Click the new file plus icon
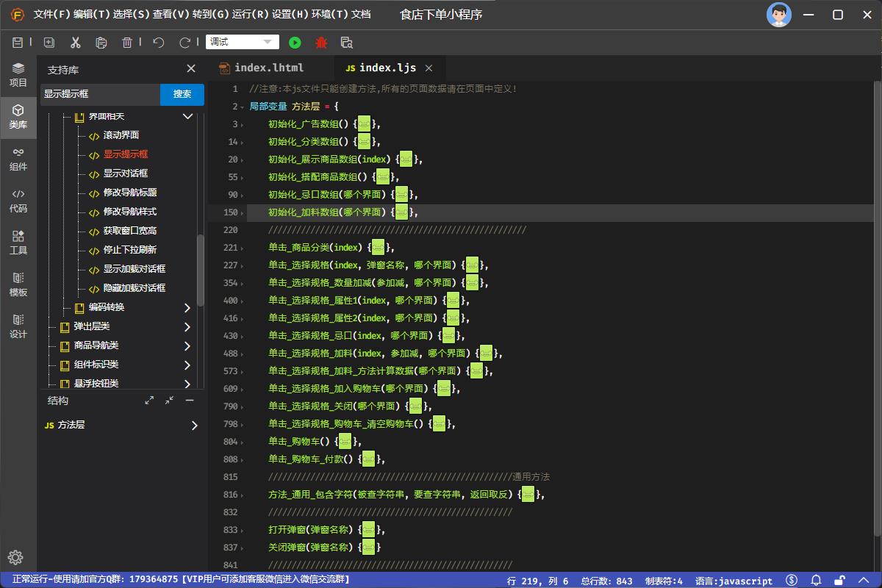The image size is (882, 588). pyautogui.click(x=49, y=43)
